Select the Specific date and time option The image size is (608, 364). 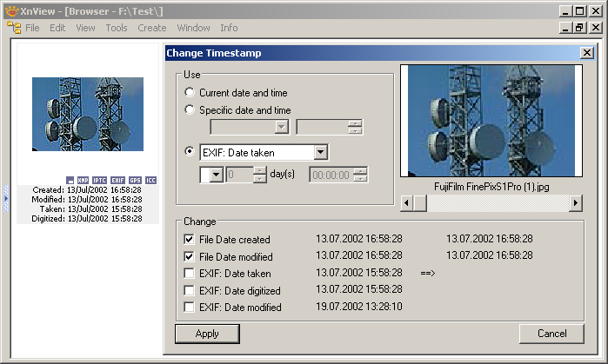coord(190,110)
